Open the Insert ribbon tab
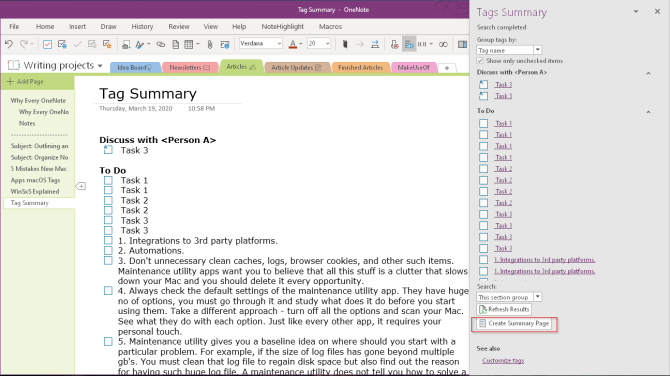 pos(77,26)
